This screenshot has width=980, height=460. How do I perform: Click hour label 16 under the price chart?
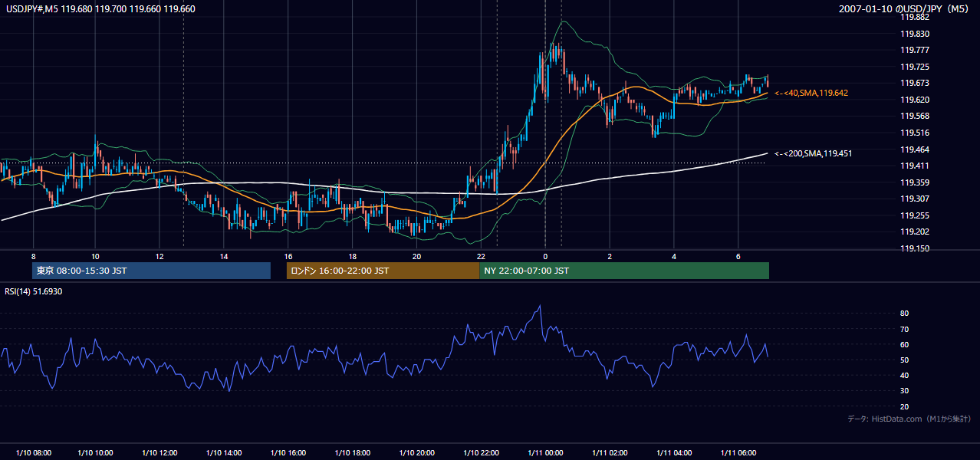coord(288,256)
